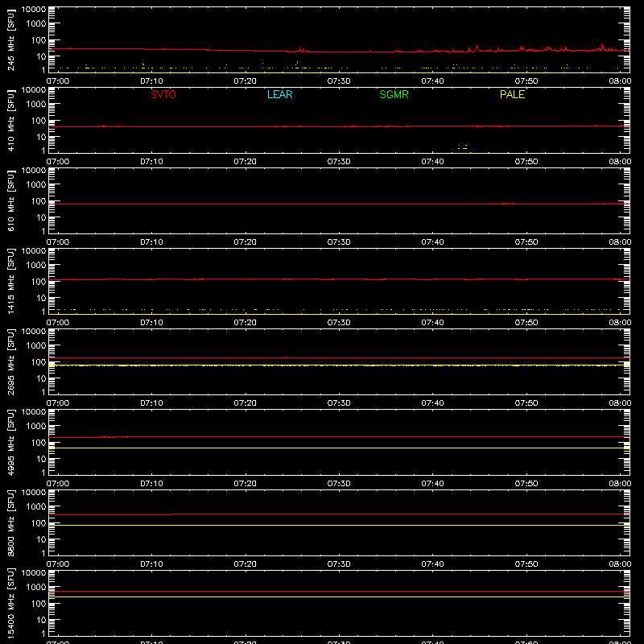The width and height of the screenshot is (644, 644).
Task: Select the 15400 MHz [SFU] axis title
Action: 10,604
